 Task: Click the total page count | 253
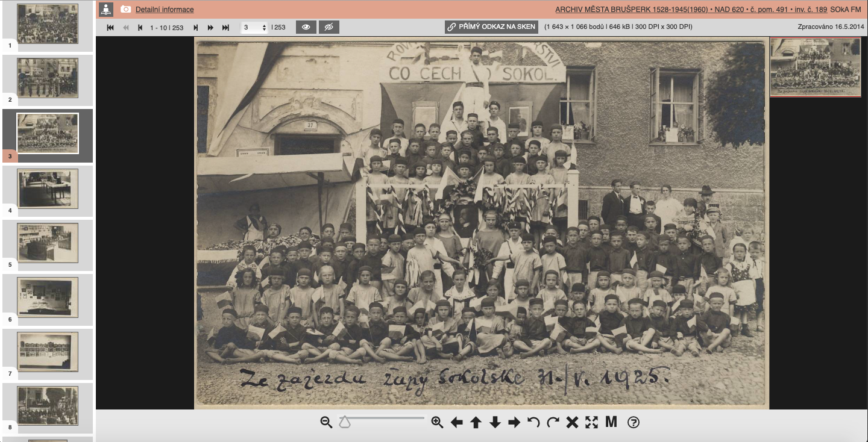[278, 28]
